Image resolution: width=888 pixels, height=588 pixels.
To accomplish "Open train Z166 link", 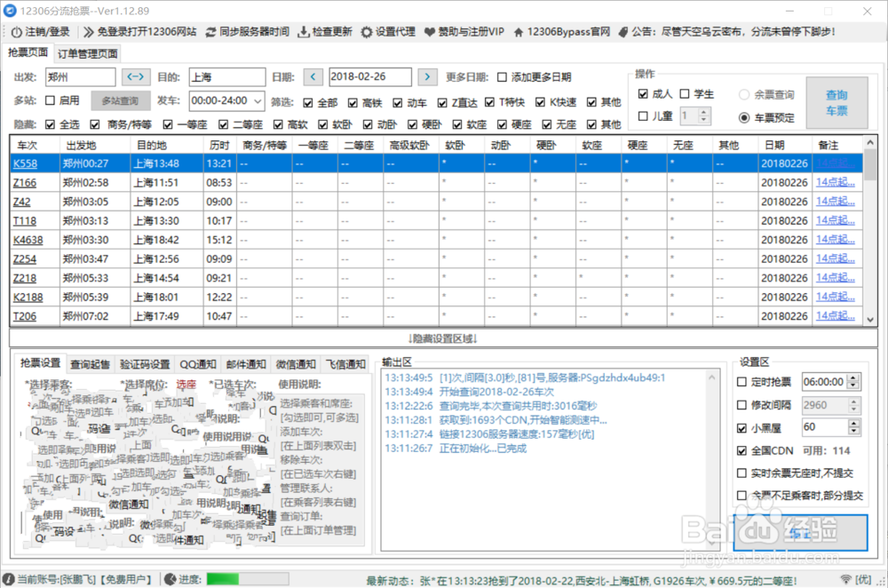I will click(x=25, y=183).
